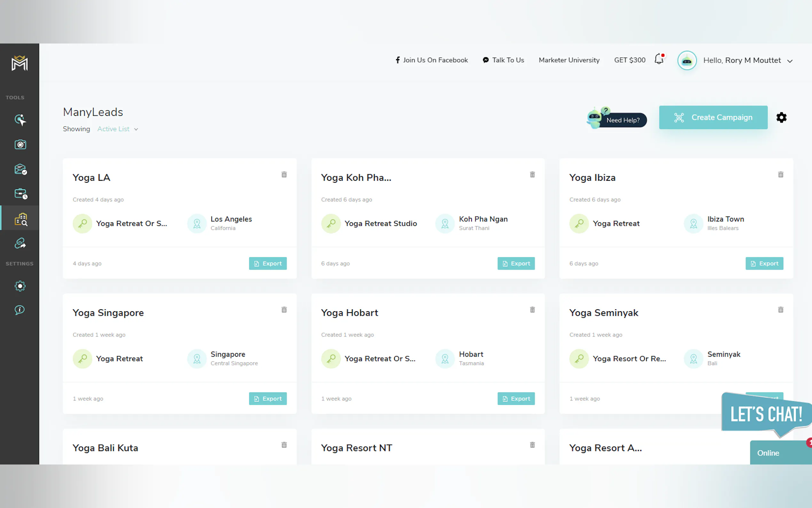
Task: Open the Yoga Seminyak campaign title
Action: 604,313
